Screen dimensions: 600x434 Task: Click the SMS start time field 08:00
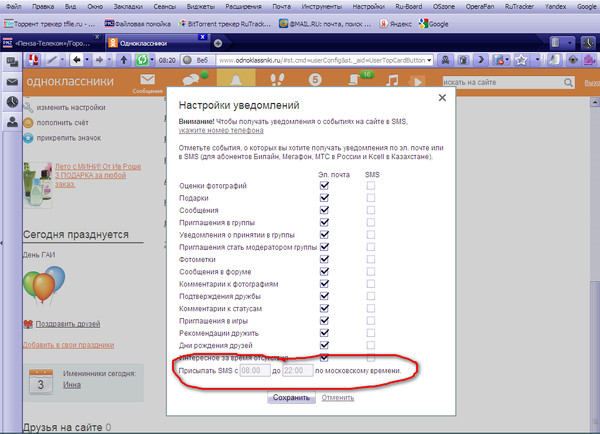[255, 370]
